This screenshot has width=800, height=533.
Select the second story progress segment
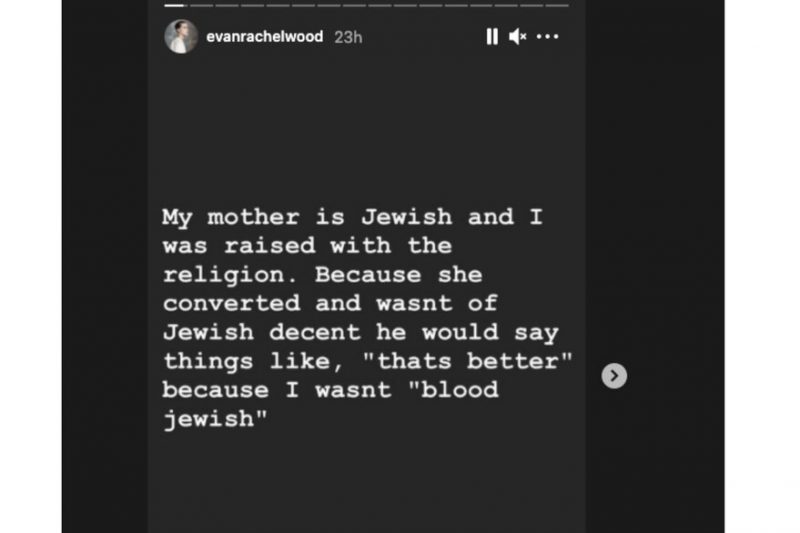tap(202, 5)
